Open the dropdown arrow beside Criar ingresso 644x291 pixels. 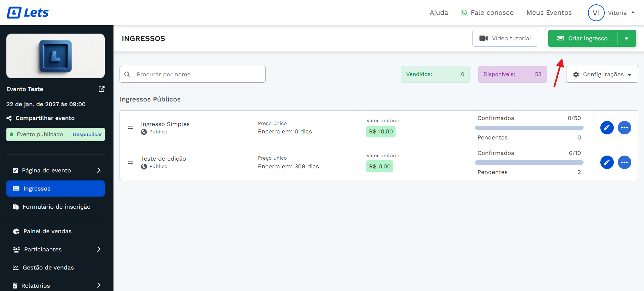pyautogui.click(x=627, y=38)
